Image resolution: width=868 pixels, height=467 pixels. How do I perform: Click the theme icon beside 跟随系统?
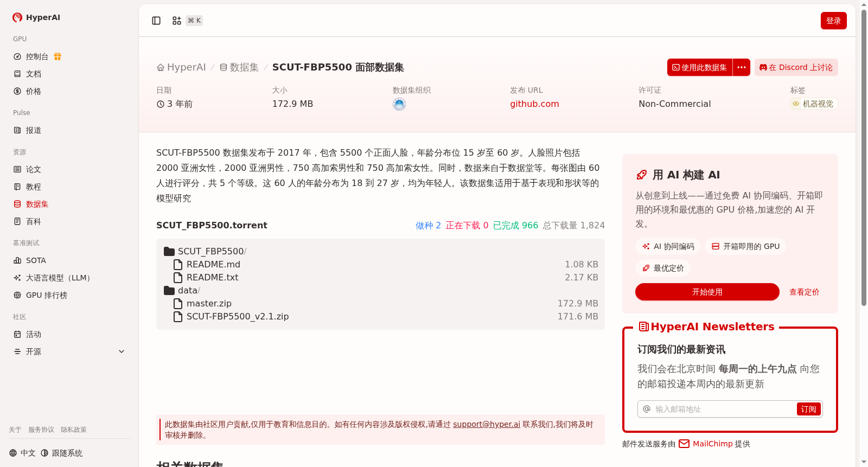point(44,453)
